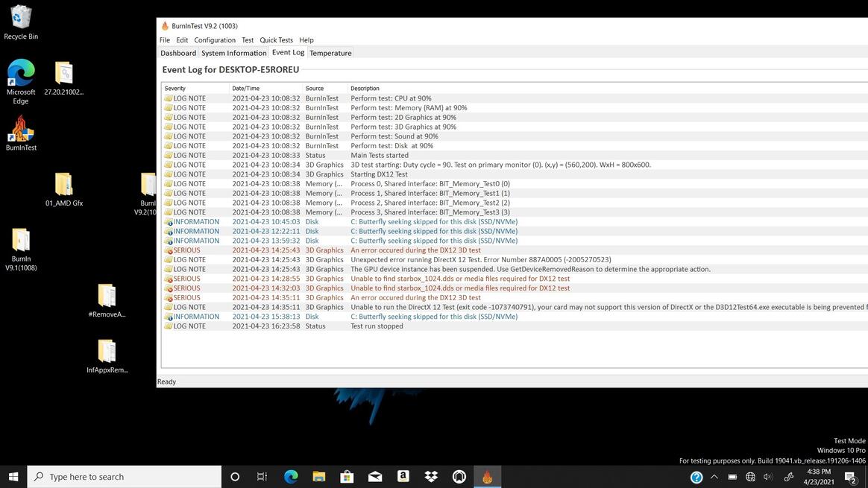This screenshot has height=488, width=868.
Task: Open the File menu
Action: pyautogui.click(x=165, y=39)
